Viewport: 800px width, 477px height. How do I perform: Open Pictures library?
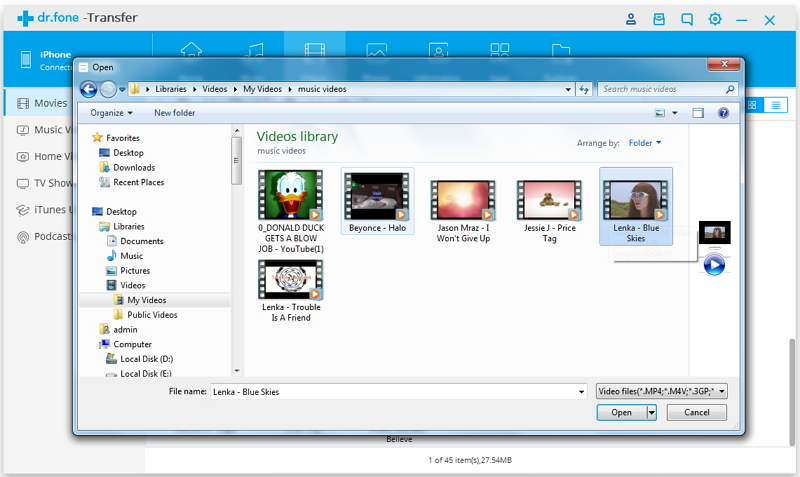[128, 270]
